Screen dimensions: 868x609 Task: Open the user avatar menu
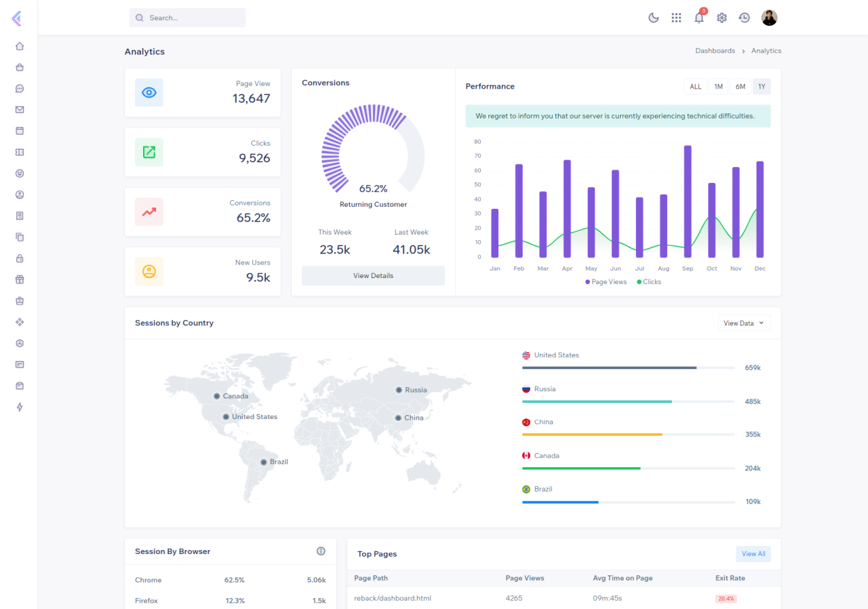point(769,18)
